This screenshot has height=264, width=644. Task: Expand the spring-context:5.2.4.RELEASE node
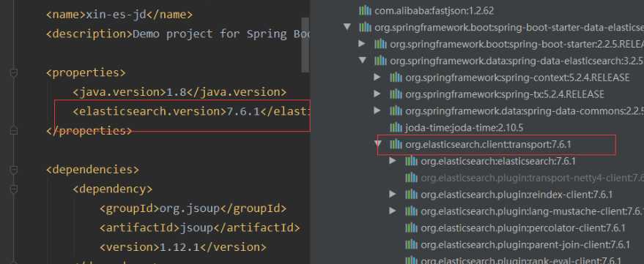click(x=377, y=77)
